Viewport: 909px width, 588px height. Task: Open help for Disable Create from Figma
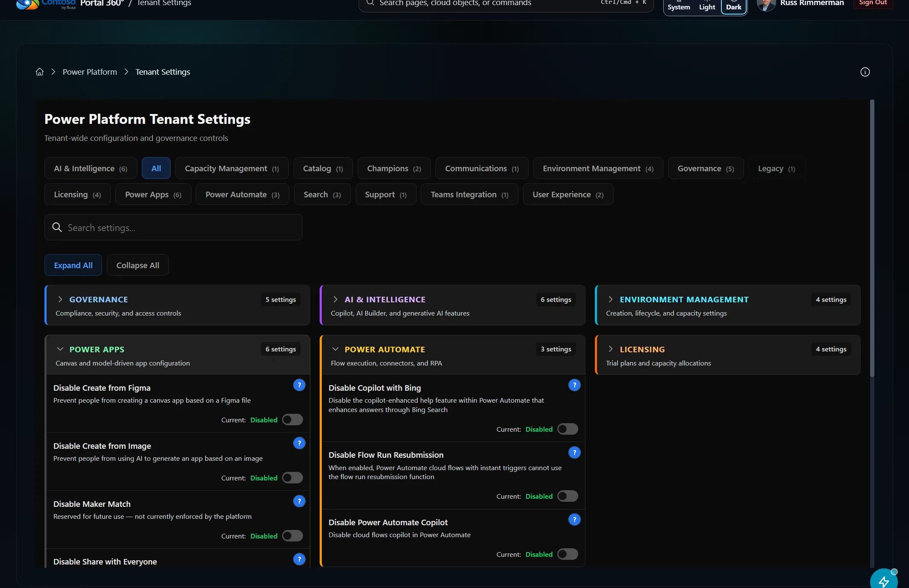[299, 385]
